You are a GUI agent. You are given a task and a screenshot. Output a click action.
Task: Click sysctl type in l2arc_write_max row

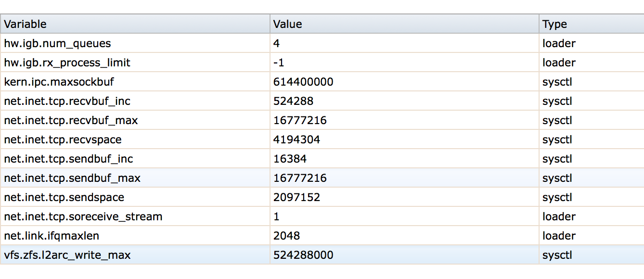[x=557, y=255]
